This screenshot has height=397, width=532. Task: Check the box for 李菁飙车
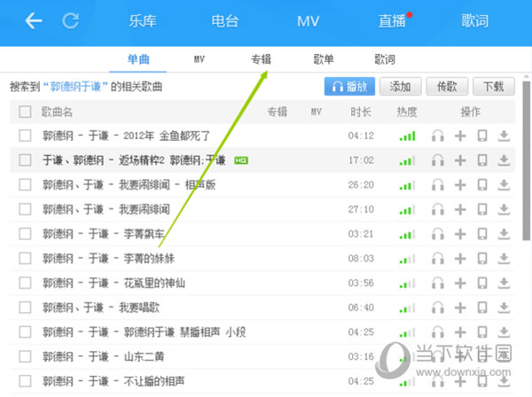coord(25,234)
